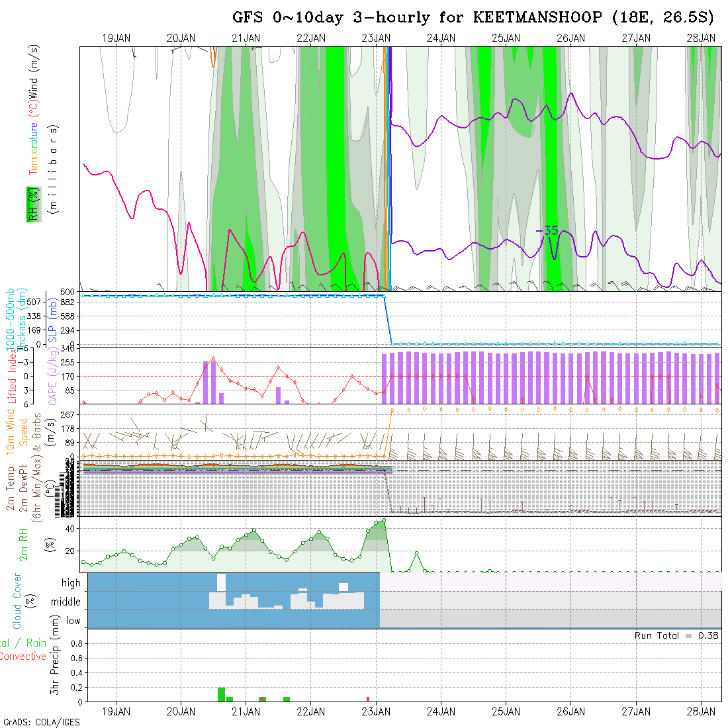Screen dimensions: 728x728
Task: Select the 19JAN label on top axis
Action: pos(116,38)
